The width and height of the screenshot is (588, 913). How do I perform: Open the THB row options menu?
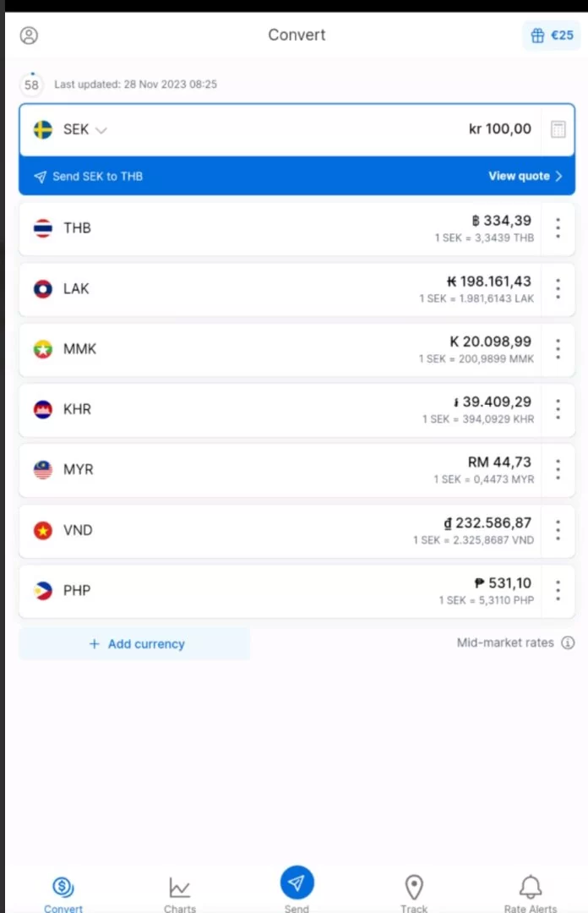[x=558, y=228]
